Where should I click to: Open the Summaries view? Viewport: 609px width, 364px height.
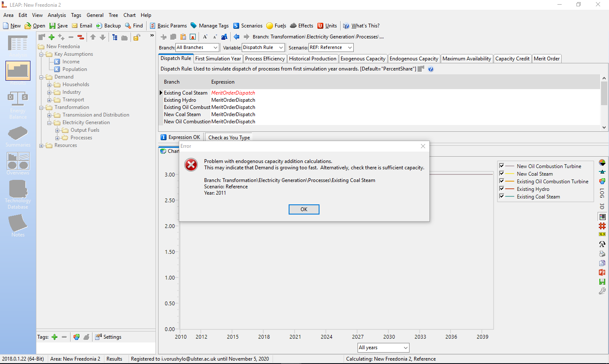pyautogui.click(x=18, y=137)
